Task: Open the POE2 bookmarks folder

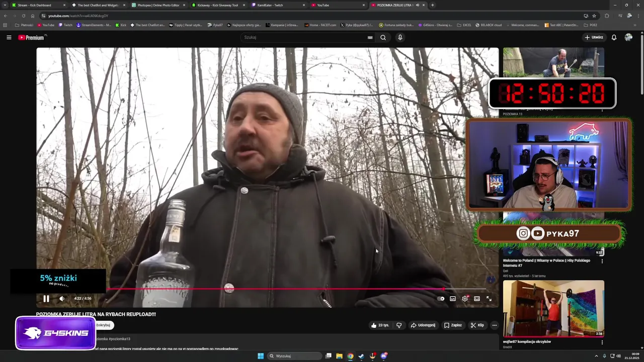Action: (591, 25)
